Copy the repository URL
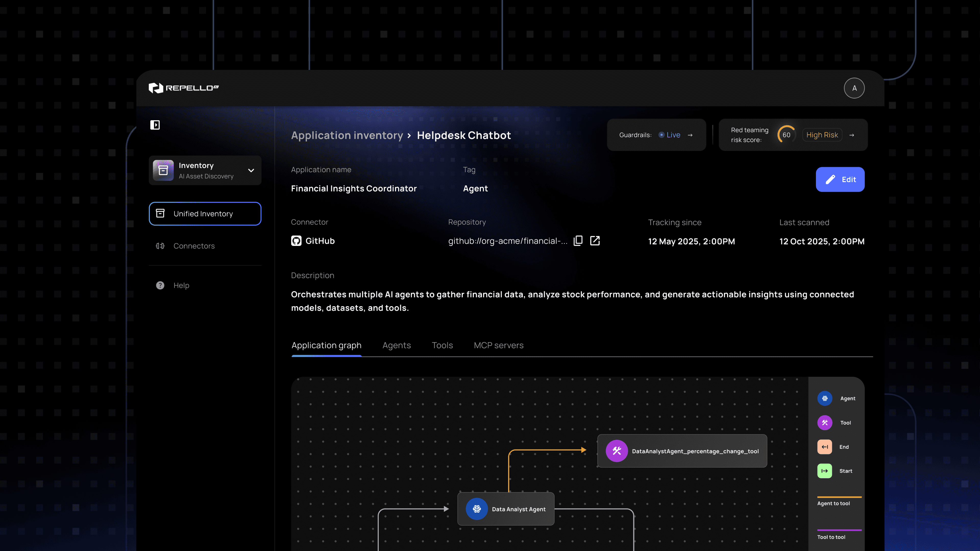 pyautogui.click(x=578, y=241)
